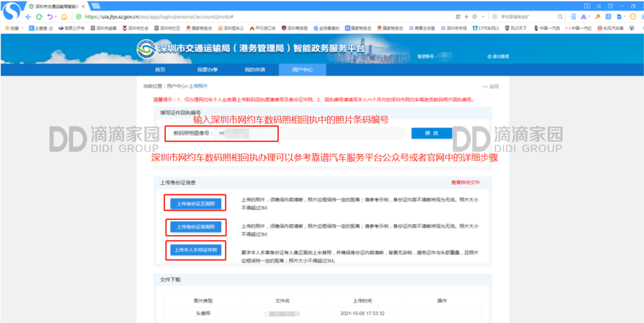The width and height of the screenshot is (644, 323).
Task: Click the upload time 2021-10-08 17:53:32
Action: pos(363,313)
